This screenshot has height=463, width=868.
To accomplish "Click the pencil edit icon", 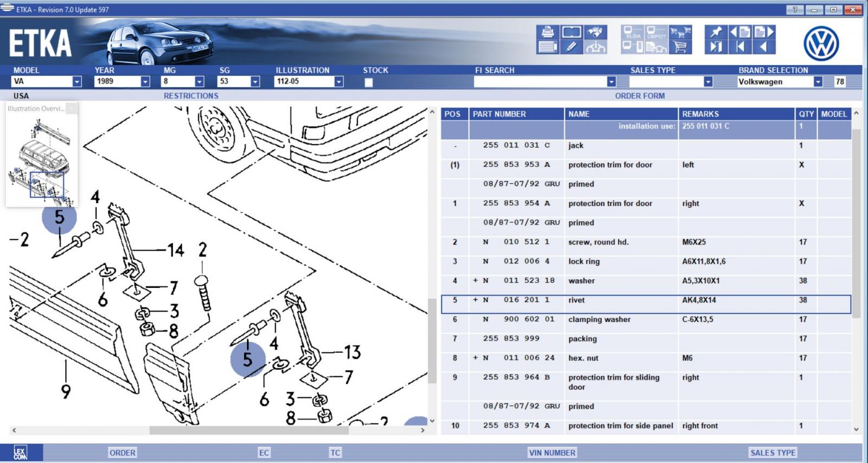I will [571, 47].
